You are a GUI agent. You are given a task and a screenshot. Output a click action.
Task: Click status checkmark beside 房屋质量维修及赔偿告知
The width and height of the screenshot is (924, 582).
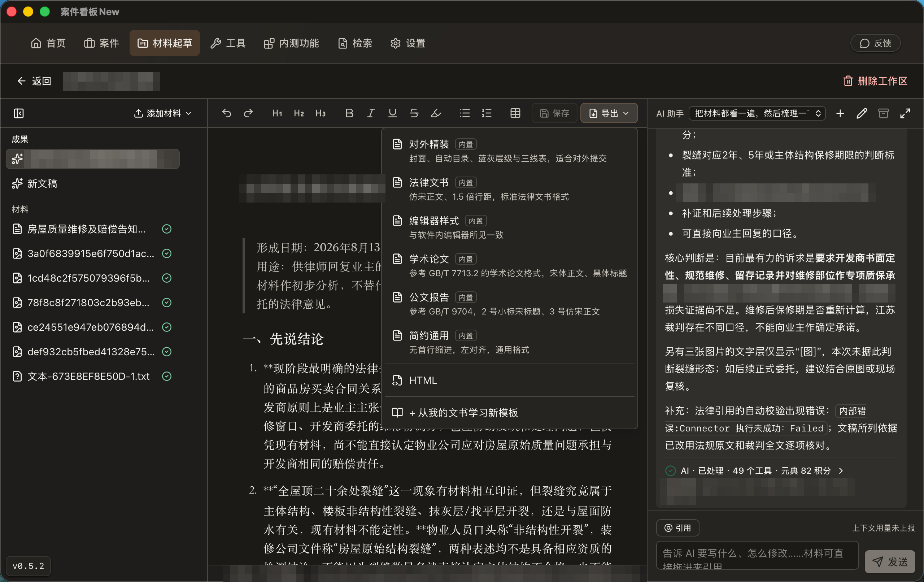pos(166,229)
